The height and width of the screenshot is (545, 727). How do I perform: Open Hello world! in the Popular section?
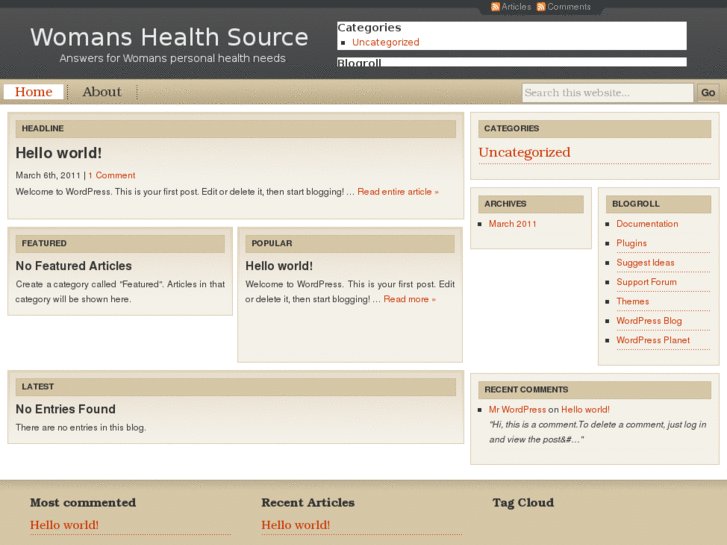279,266
